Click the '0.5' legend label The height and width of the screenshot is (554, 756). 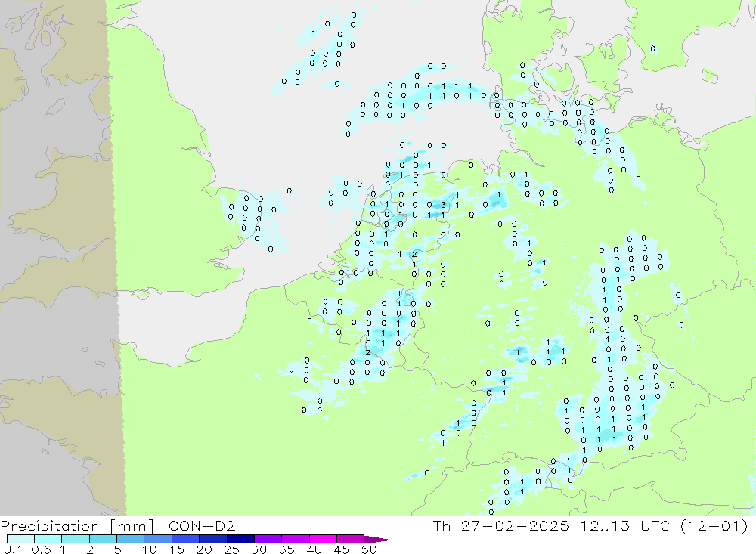click(41, 549)
